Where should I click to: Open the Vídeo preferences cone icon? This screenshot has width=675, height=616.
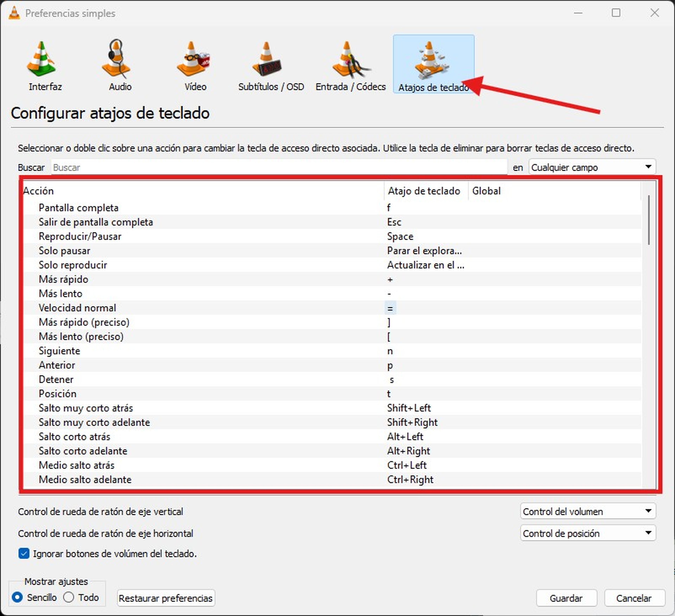(193, 59)
